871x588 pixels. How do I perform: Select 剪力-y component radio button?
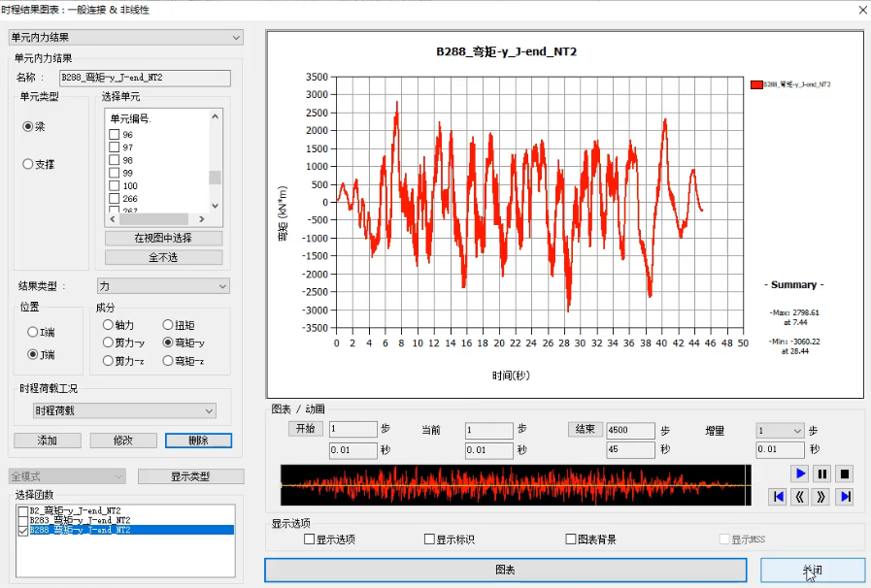108,343
